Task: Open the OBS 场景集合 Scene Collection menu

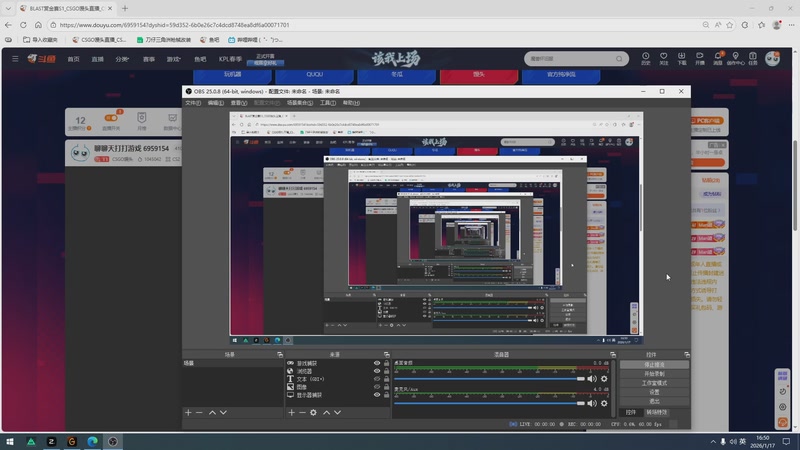Action: tap(300, 103)
